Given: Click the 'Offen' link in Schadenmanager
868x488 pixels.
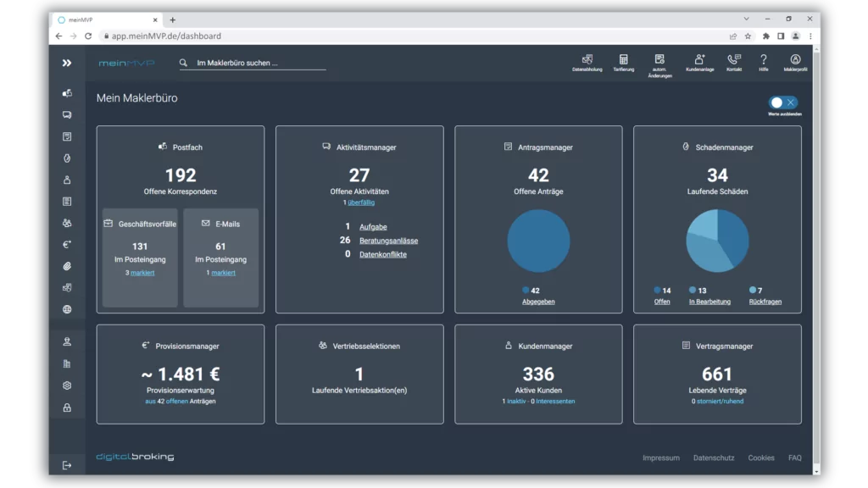Looking at the screenshot, I should 661,302.
